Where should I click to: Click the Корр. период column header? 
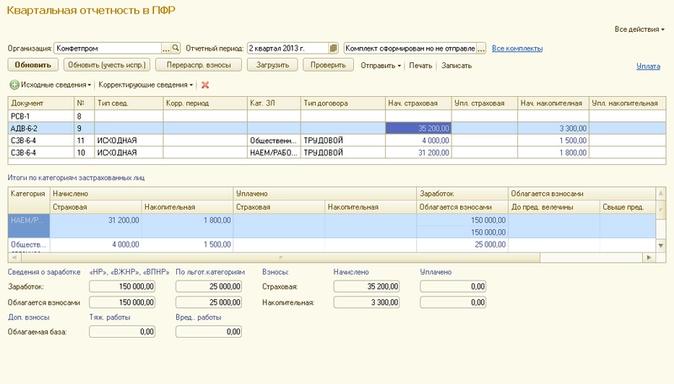tap(205, 103)
